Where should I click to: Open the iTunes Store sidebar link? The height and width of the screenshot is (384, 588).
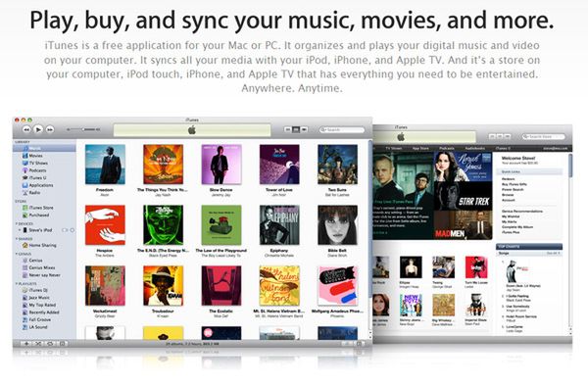41,208
